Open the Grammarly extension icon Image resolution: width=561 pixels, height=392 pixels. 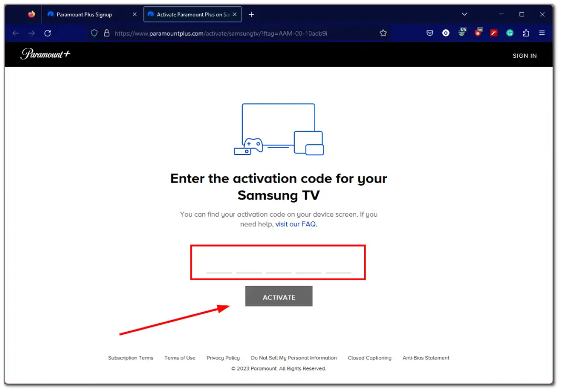click(510, 33)
